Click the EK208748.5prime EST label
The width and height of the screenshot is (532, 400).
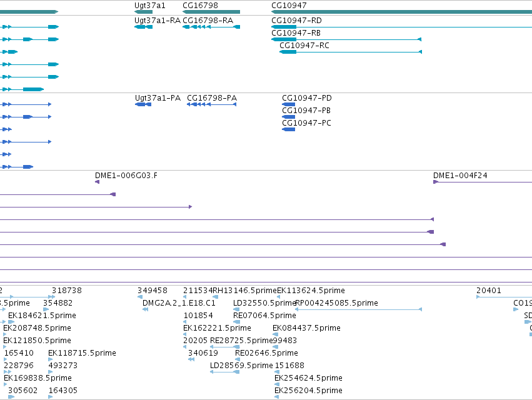point(37,328)
